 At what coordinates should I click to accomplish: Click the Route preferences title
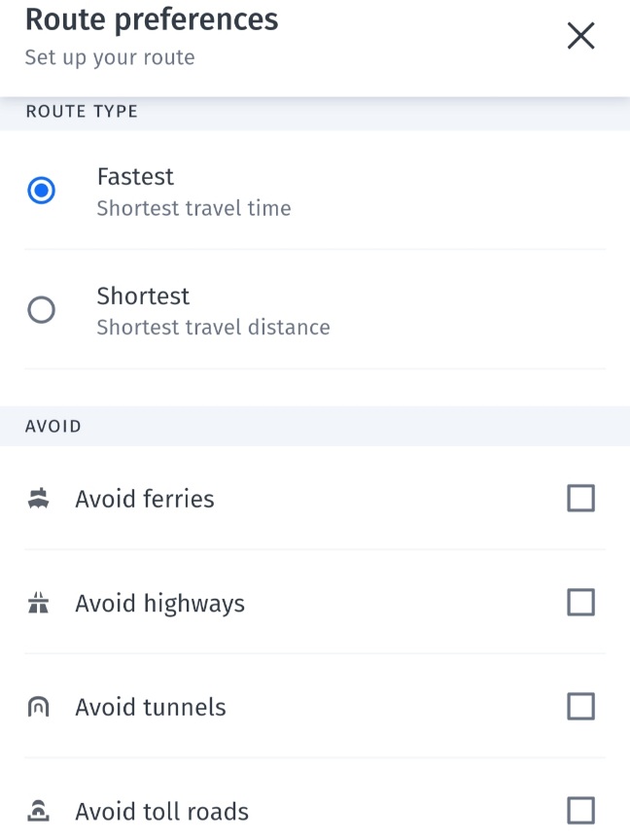pyautogui.click(x=152, y=19)
